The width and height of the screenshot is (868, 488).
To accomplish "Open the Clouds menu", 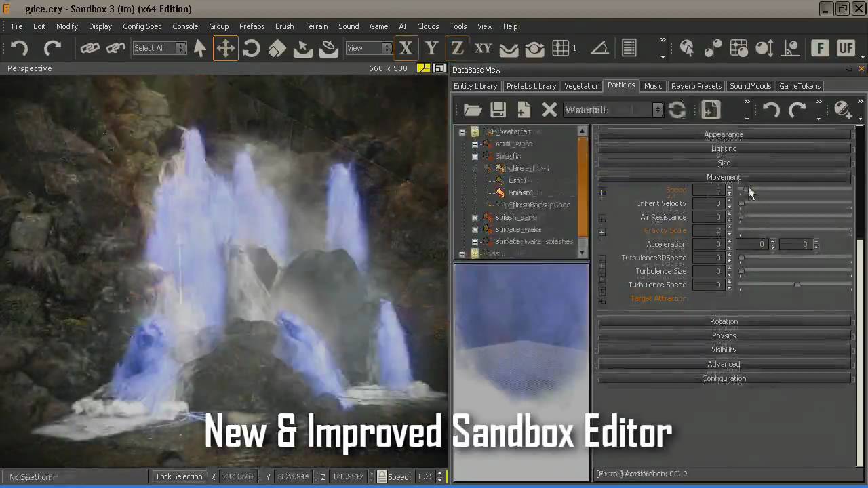I will [428, 26].
